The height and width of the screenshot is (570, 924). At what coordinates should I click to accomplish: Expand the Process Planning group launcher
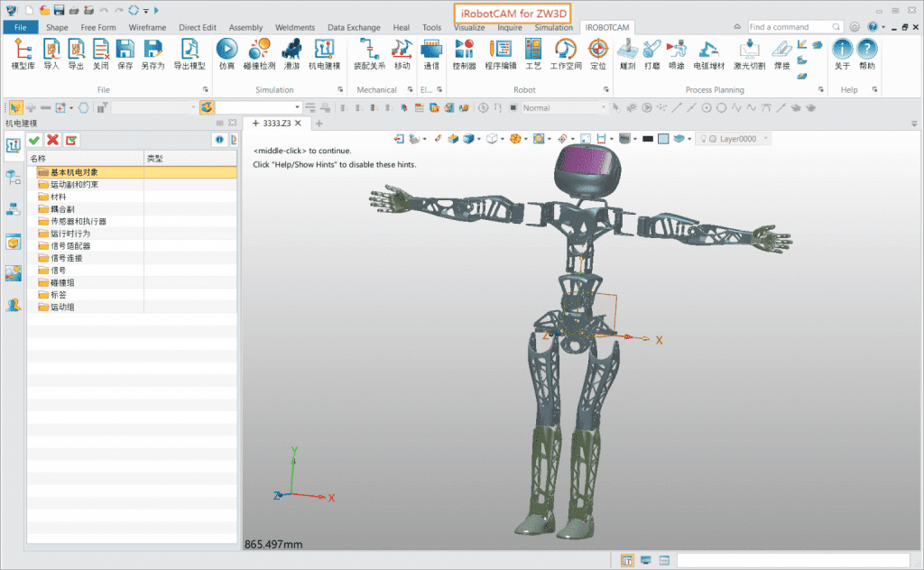(x=821, y=90)
